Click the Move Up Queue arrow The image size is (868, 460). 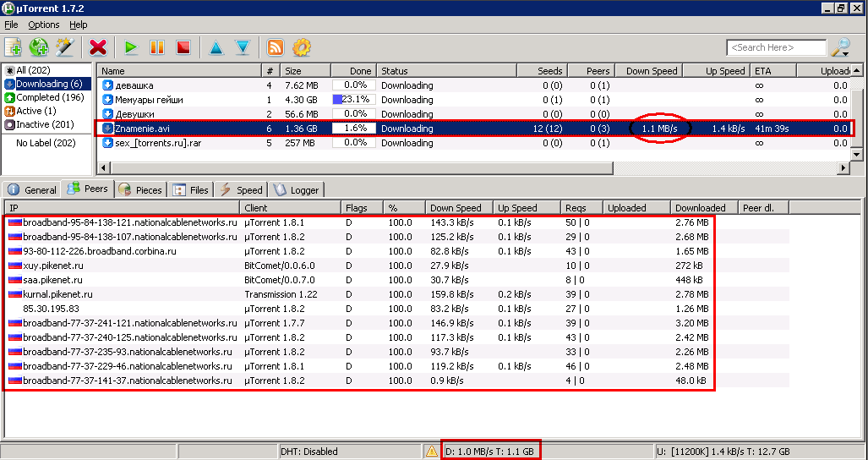(216, 47)
